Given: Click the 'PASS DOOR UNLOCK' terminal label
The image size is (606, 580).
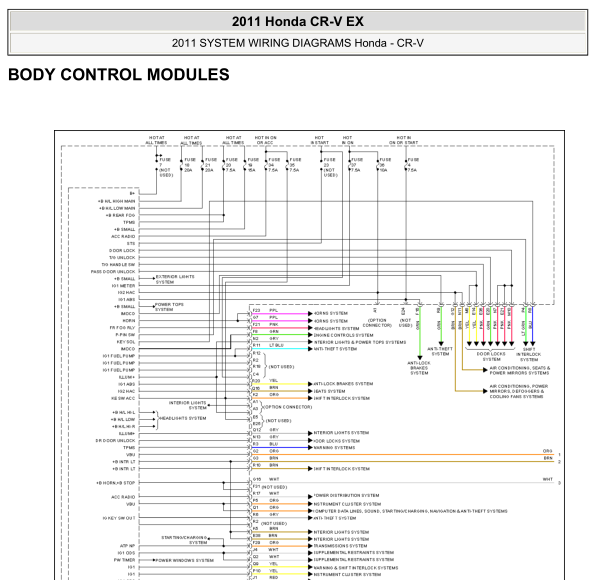Looking at the screenshot, I should pos(113,272).
